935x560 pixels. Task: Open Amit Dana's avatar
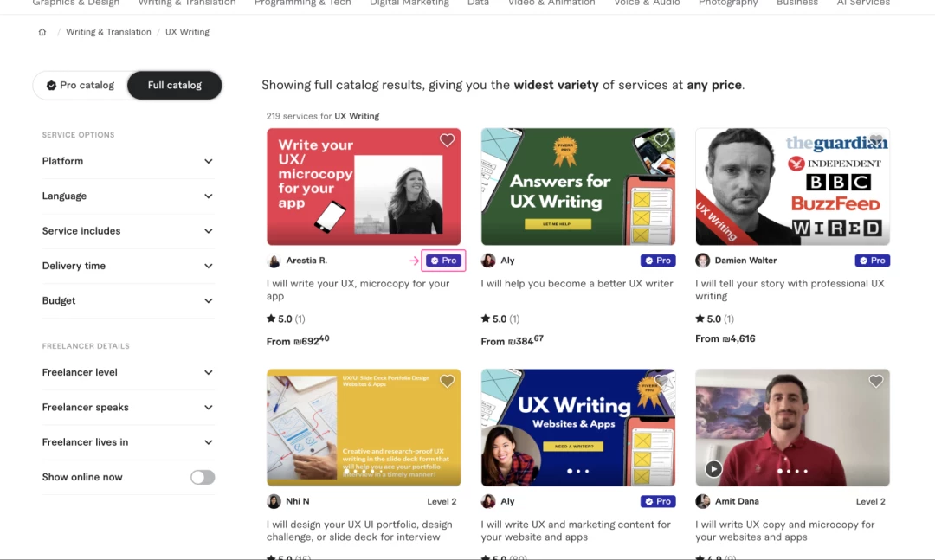(x=702, y=501)
